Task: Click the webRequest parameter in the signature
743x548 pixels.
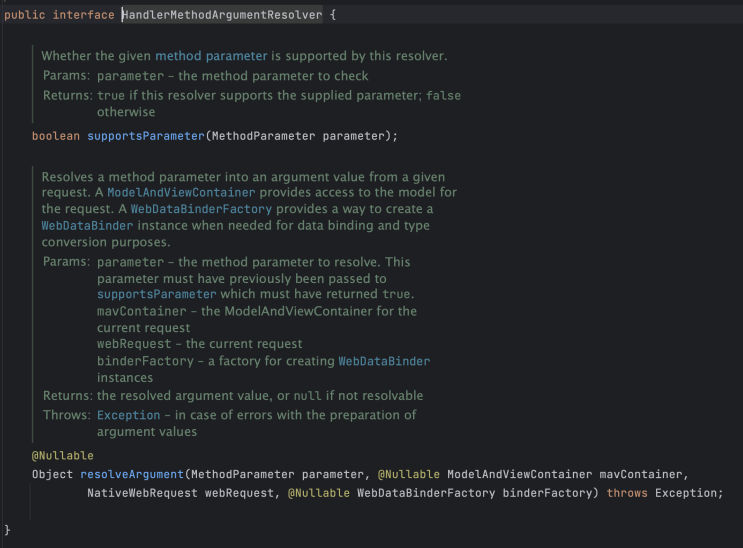Action: pyautogui.click(x=239, y=493)
